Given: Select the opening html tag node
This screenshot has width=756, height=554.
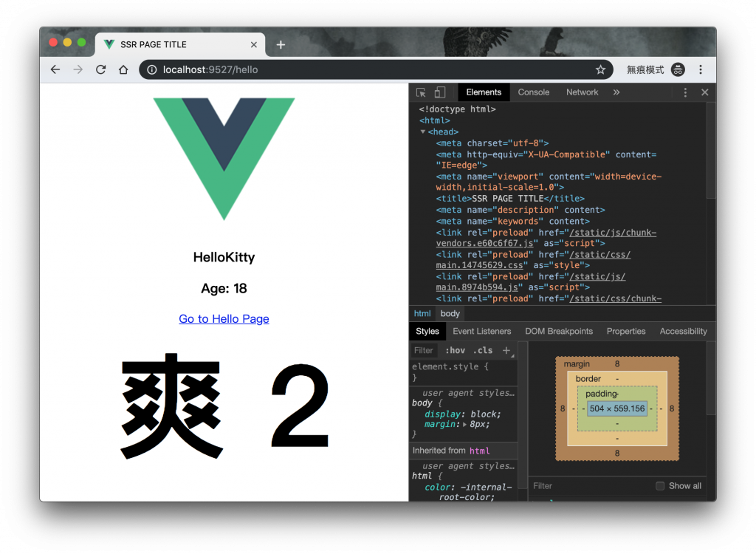Looking at the screenshot, I should (x=434, y=120).
